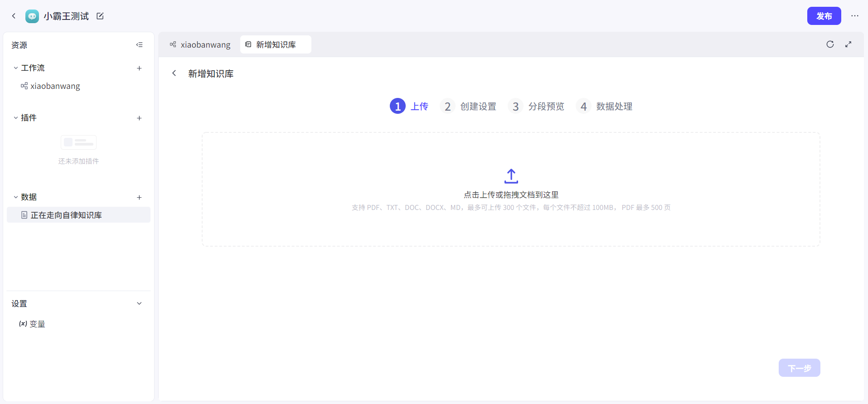Collapse the 资源 sidebar panel
The image size is (868, 404).
(139, 45)
